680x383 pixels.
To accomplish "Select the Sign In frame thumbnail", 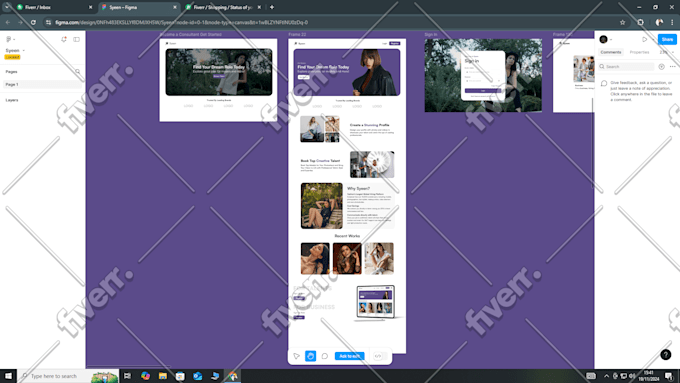I will (x=483, y=75).
